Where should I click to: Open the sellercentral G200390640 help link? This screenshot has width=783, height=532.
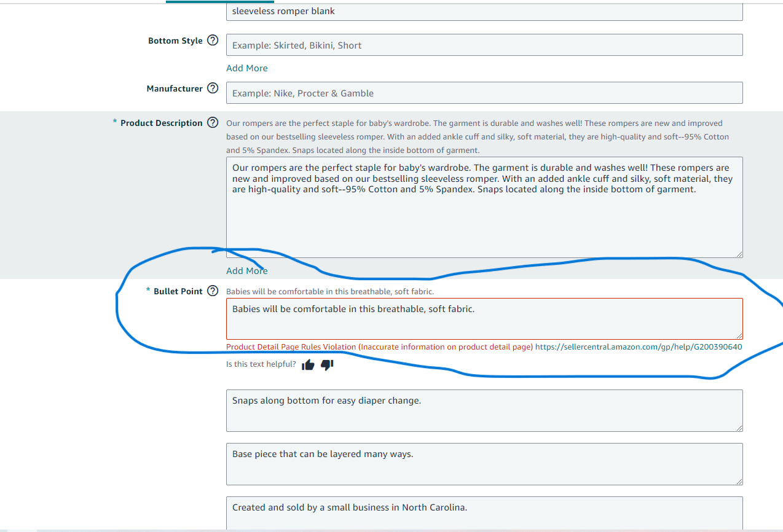click(639, 346)
